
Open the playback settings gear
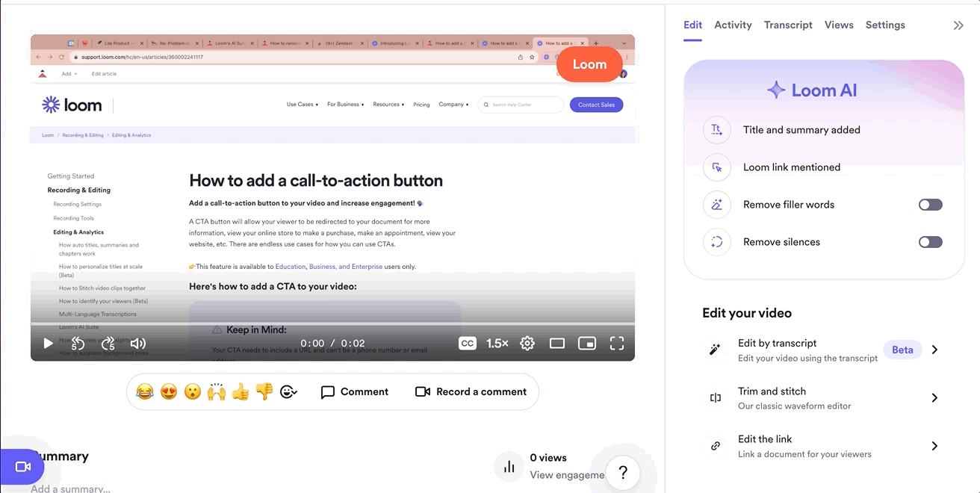point(527,343)
